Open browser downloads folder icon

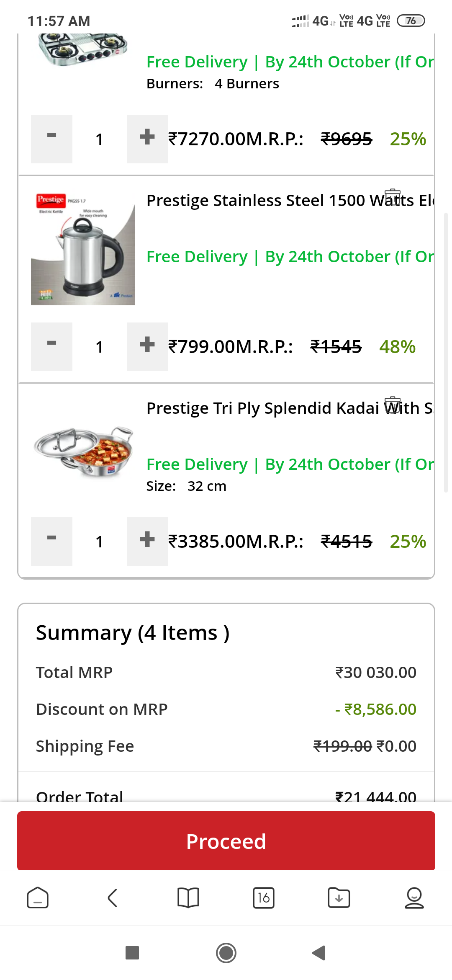pos(339,898)
